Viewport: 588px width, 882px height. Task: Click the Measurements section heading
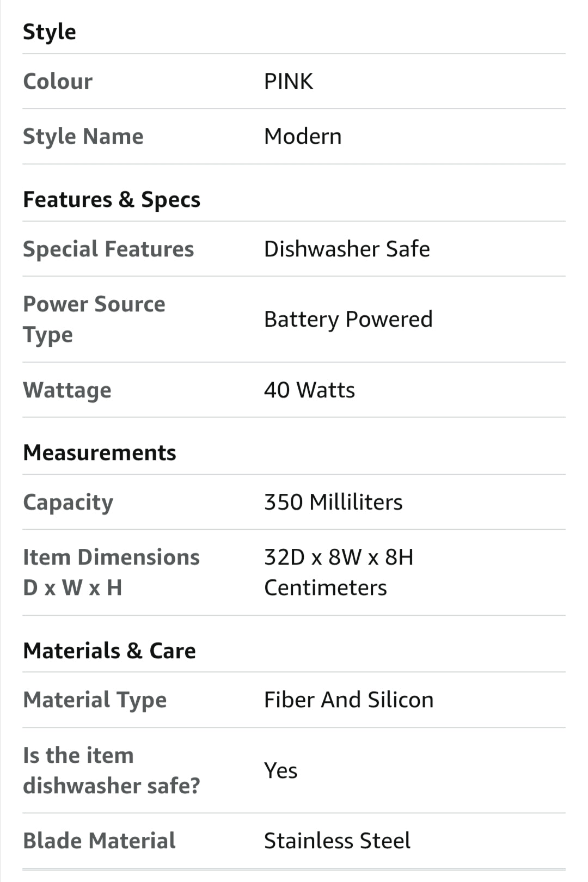(100, 452)
